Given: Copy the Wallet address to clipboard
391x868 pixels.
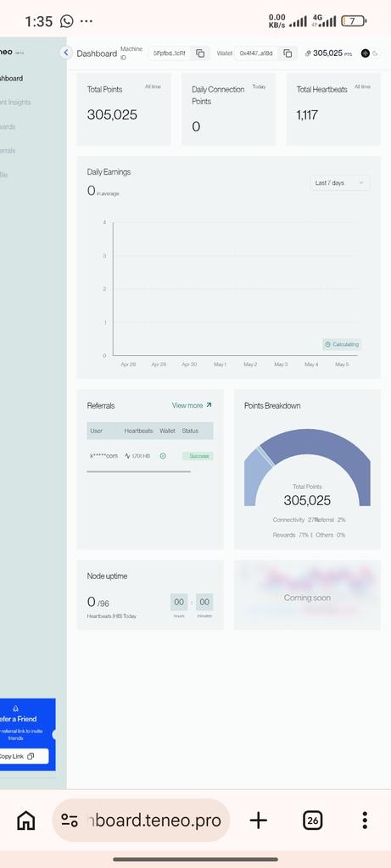Looking at the screenshot, I should click(x=288, y=53).
